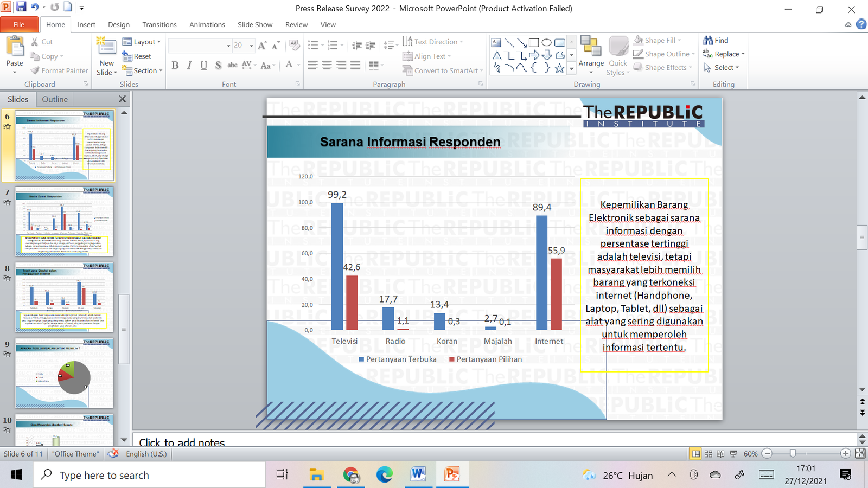The width and height of the screenshot is (868, 488).
Task: Click Fit slide to current window icon
Action: (x=860, y=453)
